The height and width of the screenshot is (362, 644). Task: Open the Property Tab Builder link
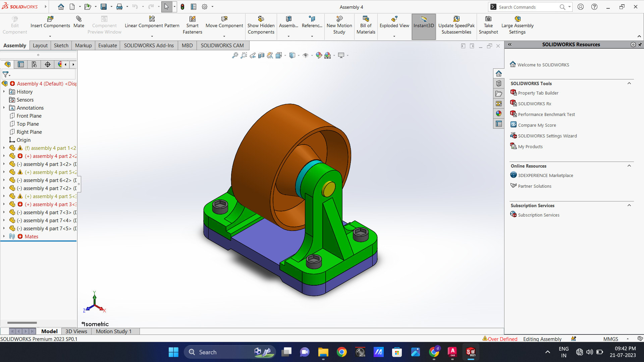click(x=538, y=93)
